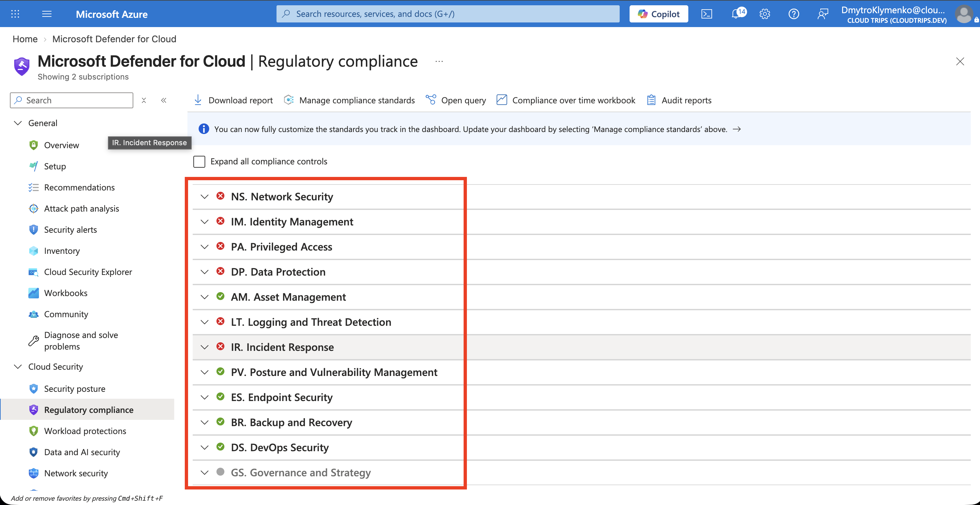Clear the sidebar search with X icon

tap(144, 100)
